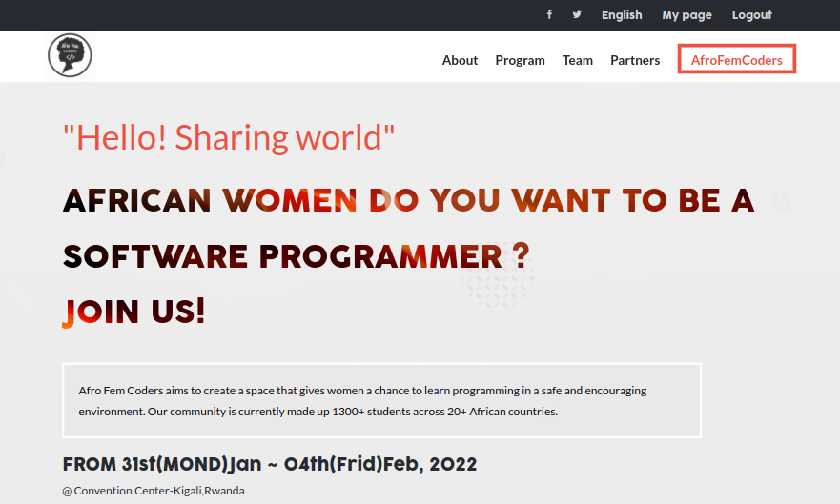Image resolution: width=840 pixels, height=504 pixels.
Task: Click the Afro Fem Coders logo
Action: click(x=70, y=56)
